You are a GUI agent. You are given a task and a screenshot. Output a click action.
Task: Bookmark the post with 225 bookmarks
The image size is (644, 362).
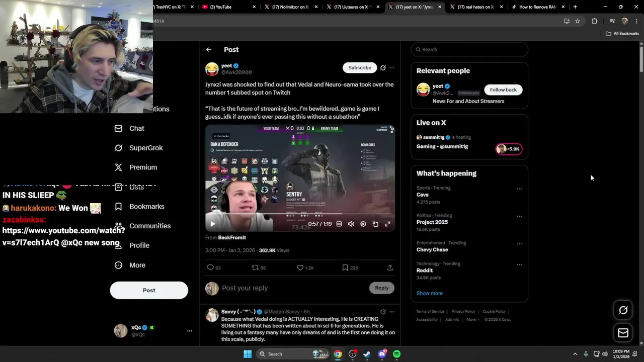point(350,268)
